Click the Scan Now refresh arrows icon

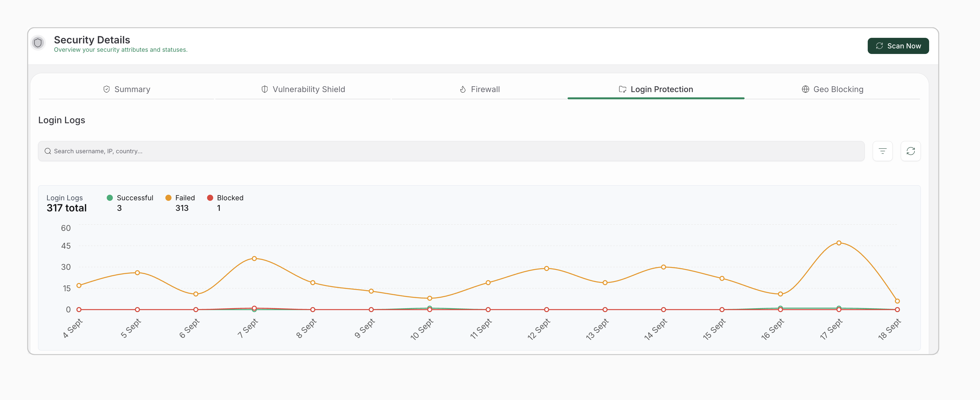tap(879, 46)
